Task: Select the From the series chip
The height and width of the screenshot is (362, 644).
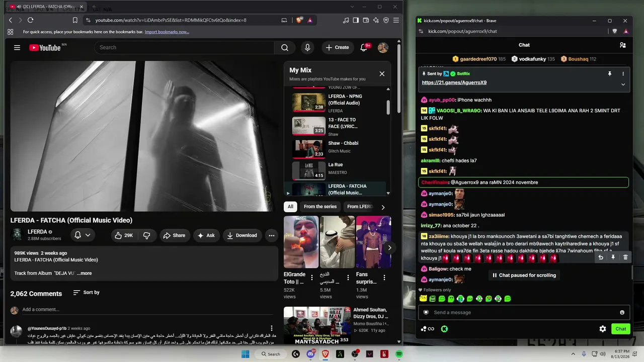Action: (320, 207)
